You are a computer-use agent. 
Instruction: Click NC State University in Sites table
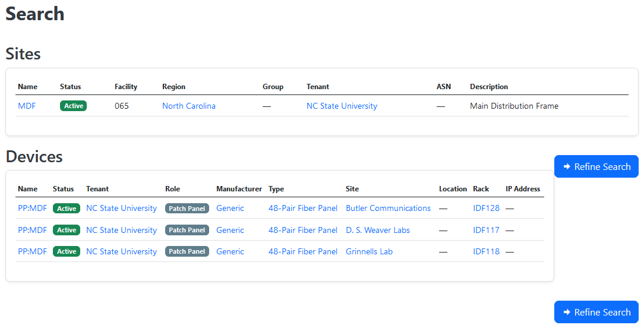(342, 106)
